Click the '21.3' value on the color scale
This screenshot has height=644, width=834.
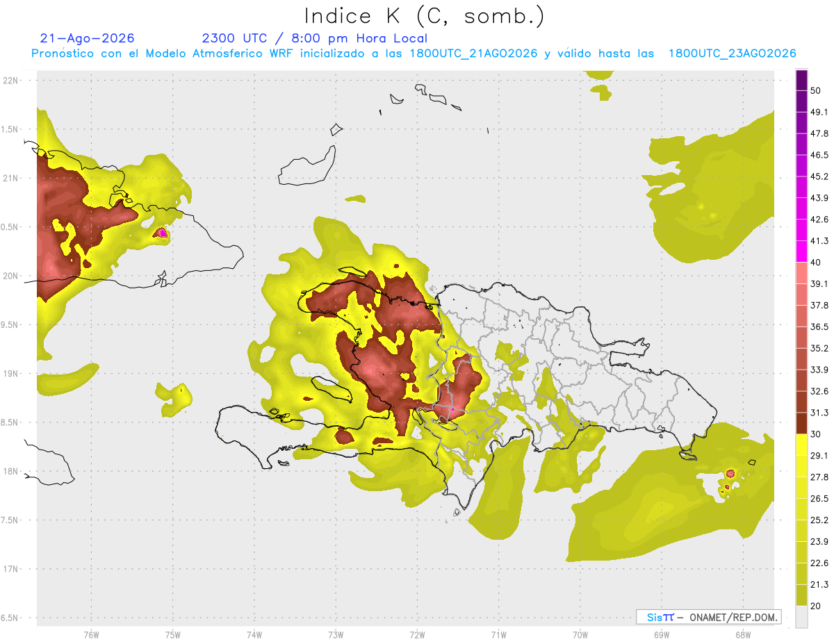tap(819, 585)
